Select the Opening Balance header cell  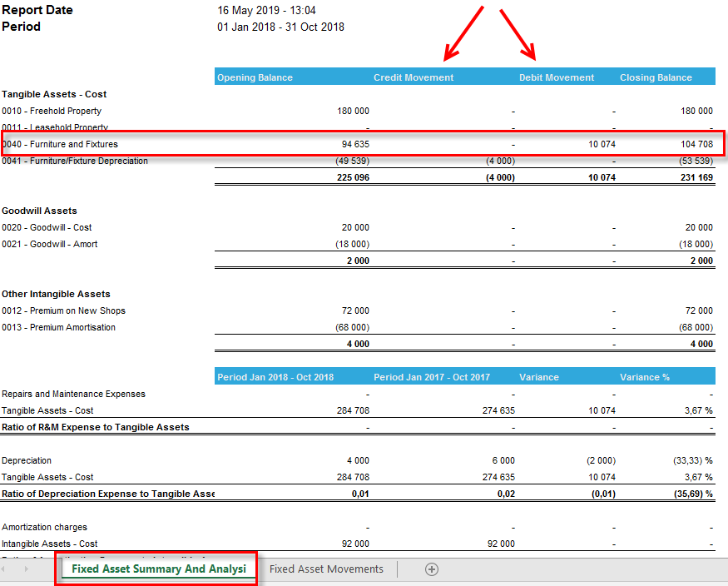point(293,77)
